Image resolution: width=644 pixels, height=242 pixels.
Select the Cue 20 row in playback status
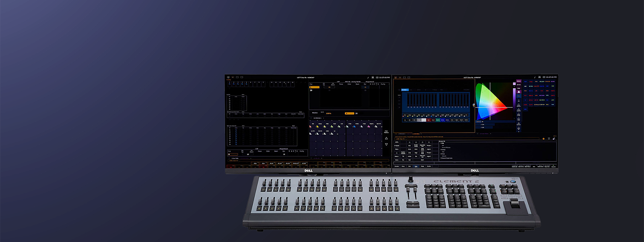tap(349, 90)
